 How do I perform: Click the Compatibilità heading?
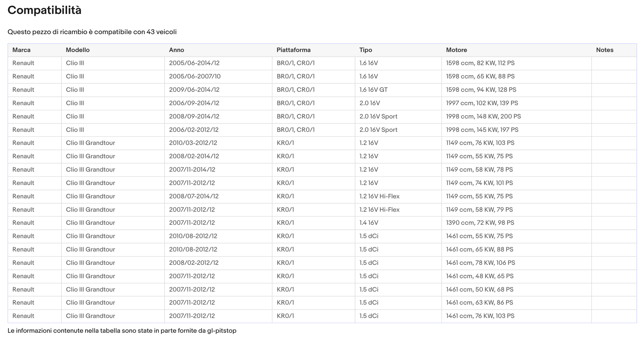click(44, 10)
